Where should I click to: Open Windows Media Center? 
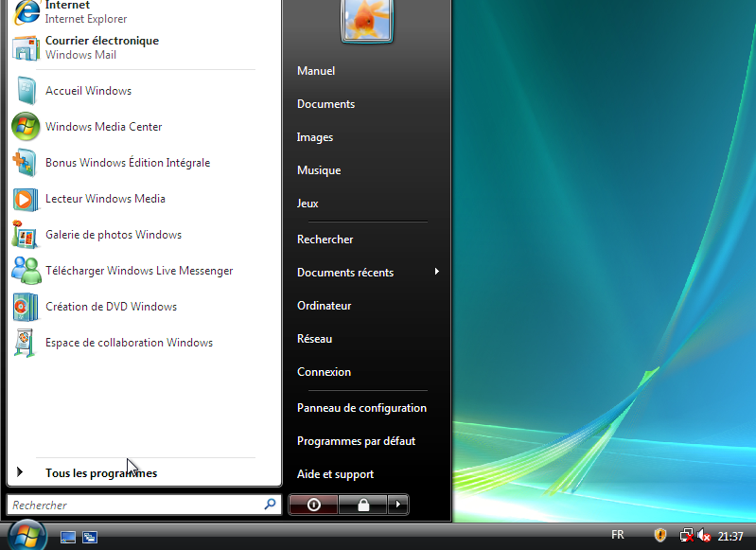click(103, 127)
